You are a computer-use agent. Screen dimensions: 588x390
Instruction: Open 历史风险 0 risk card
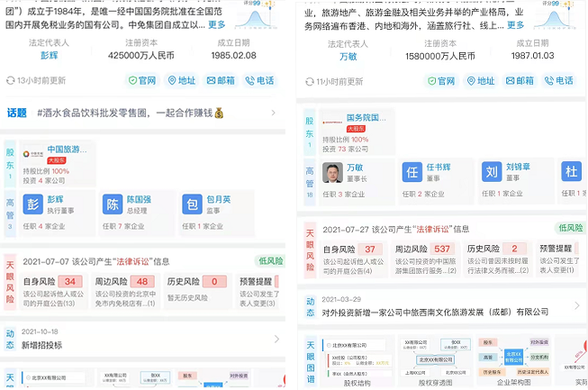point(197,292)
